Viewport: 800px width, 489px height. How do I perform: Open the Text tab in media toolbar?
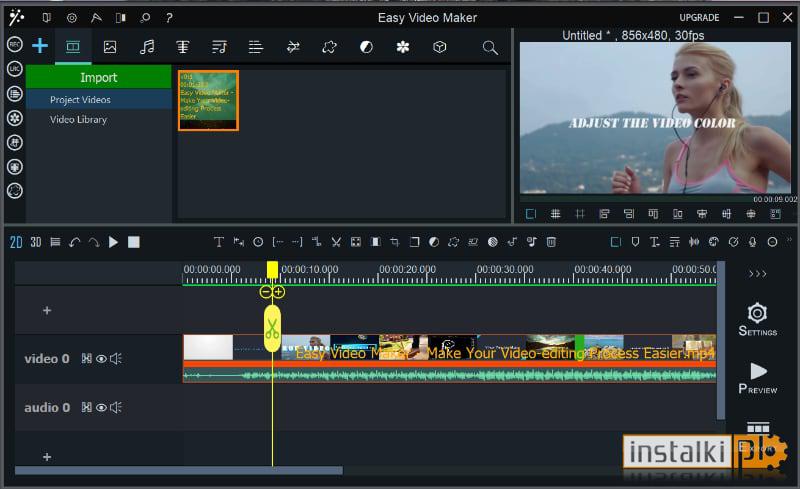183,47
